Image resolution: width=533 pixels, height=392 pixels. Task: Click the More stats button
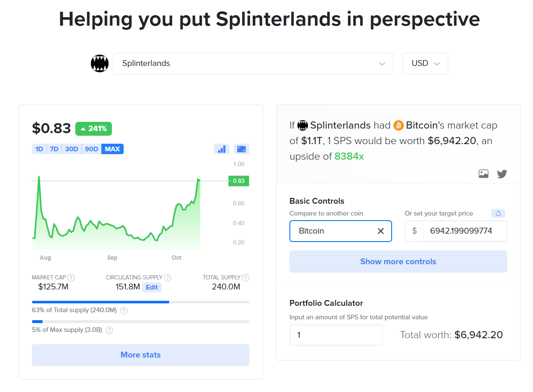coord(141,355)
